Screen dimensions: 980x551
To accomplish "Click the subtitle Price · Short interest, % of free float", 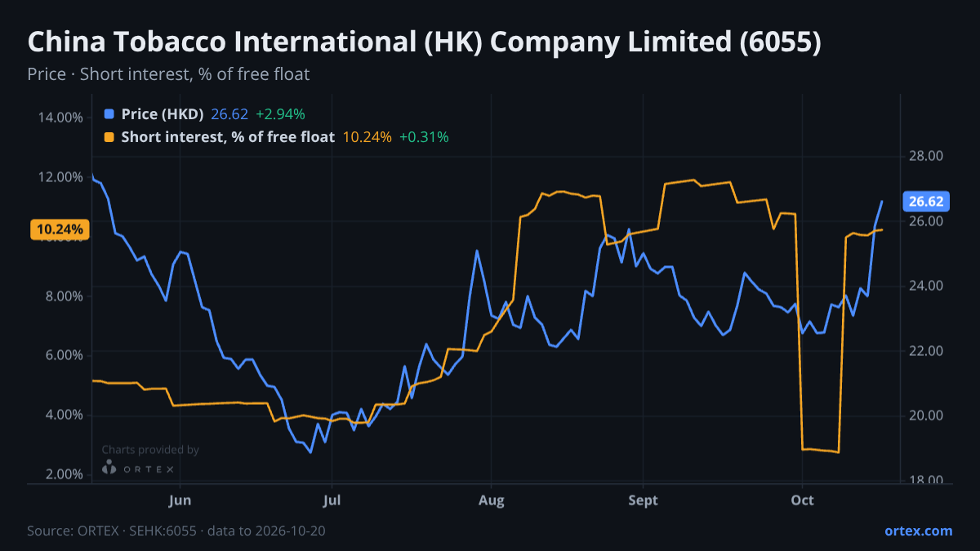I will coord(168,74).
